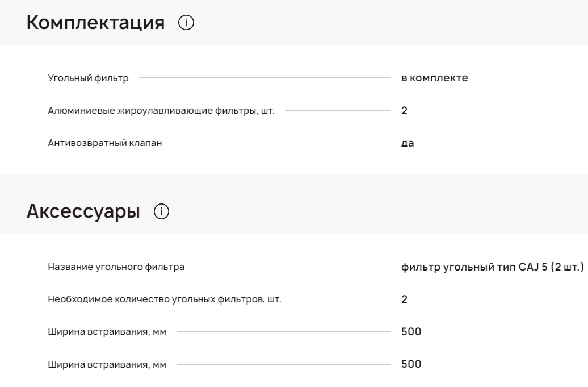Click the value в комплекте
This screenshot has width=588, height=387.
[435, 78]
